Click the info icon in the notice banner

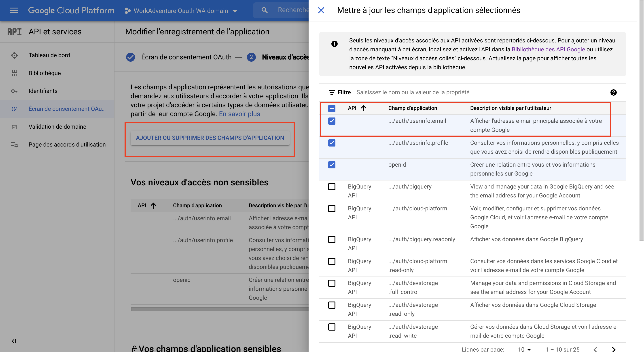pyautogui.click(x=335, y=43)
